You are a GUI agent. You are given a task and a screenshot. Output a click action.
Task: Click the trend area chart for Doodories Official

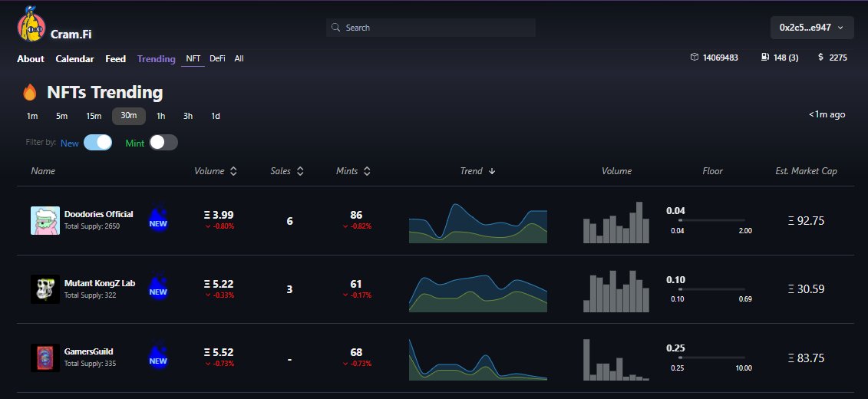[x=477, y=223]
